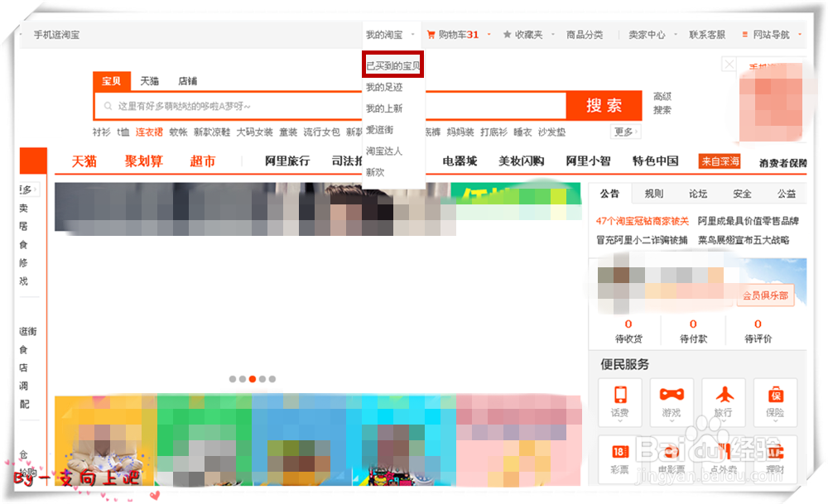The image size is (828, 504).
Task: Open 话费 phone recharge service
Action: (620, 401)
